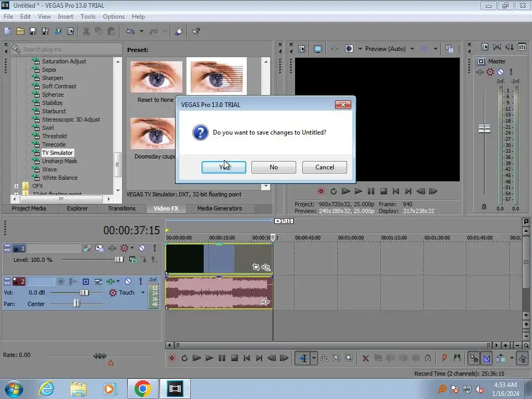Toggle Mute on the Master bus
The image size is (532, 399).
500,72
